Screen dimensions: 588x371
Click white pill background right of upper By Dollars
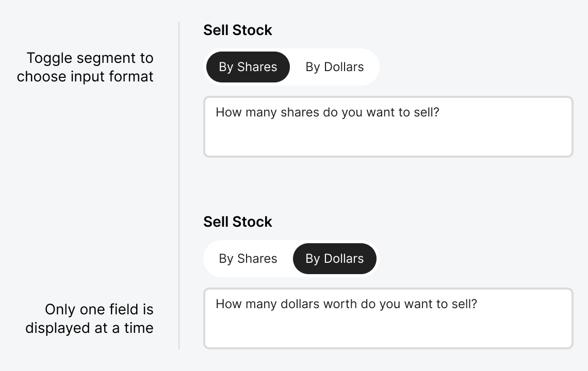coord(372,67)
